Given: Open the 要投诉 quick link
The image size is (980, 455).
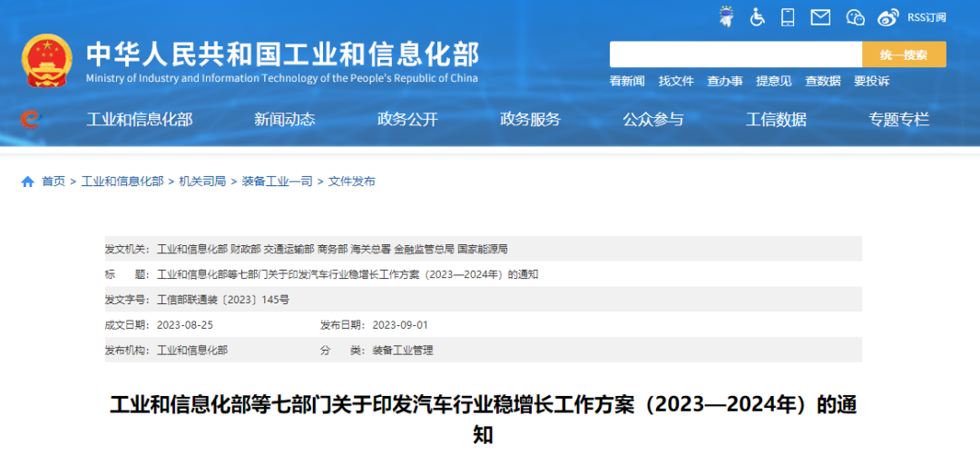Looking at the screenshot, I should [871, 81].
